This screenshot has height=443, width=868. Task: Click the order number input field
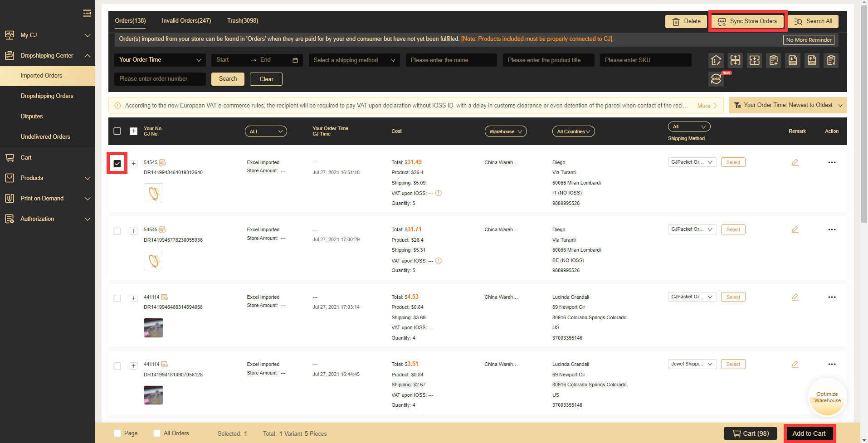(160, 79)
